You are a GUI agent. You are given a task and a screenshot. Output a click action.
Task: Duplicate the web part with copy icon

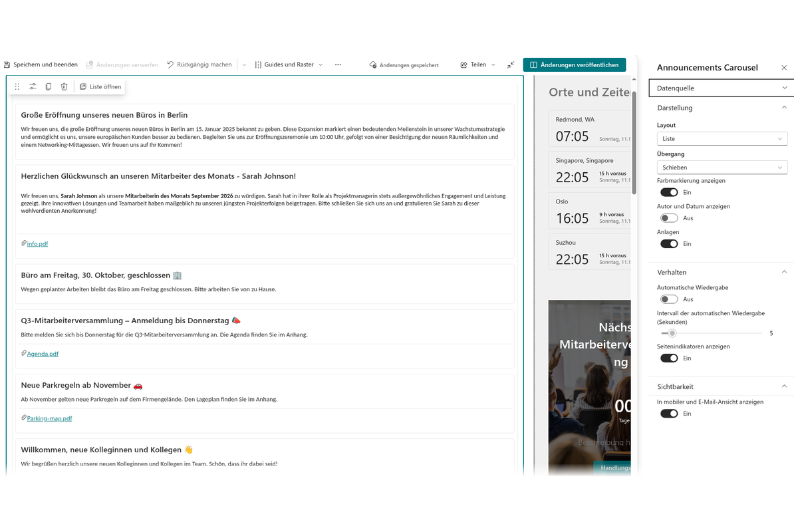pos(49,86)
